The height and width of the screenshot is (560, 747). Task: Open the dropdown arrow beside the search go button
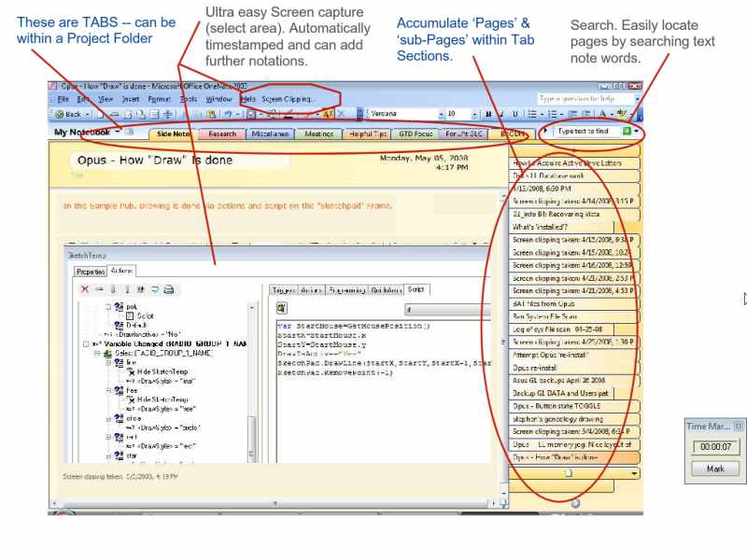pos(636,131)
